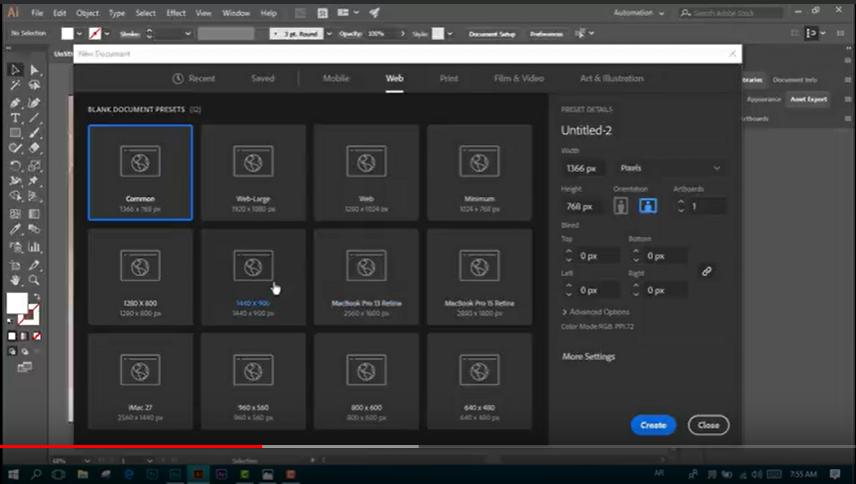This screenshot has height=484, width=856.
Task: Click Preferences in control bar
Action: point(546,34)
